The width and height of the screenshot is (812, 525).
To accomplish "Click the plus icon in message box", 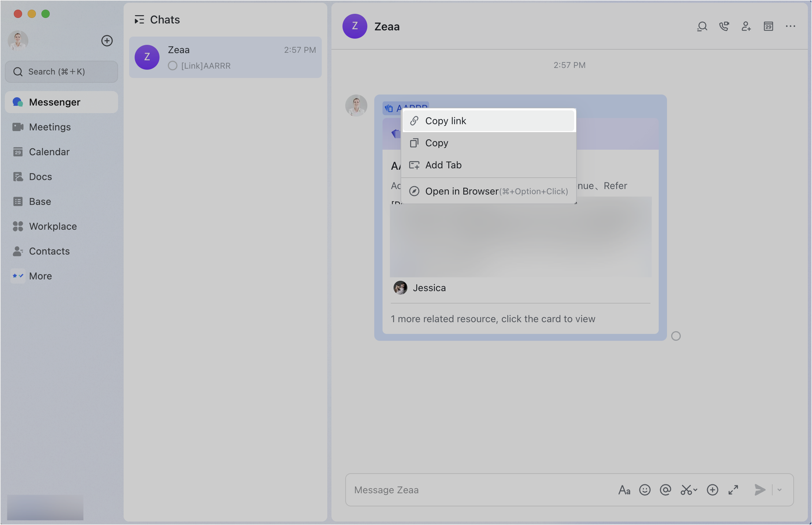I will pos(712,490).
